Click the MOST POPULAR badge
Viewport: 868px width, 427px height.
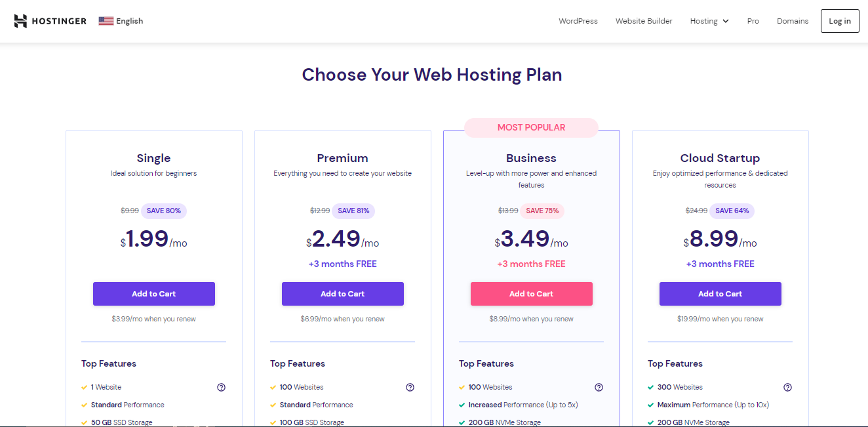[x=531, y=127]
